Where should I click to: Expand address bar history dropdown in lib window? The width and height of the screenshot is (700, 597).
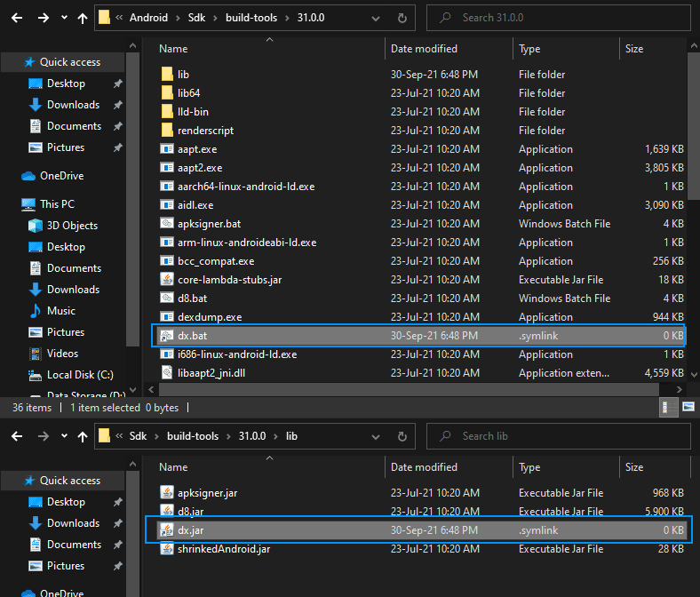[x=374, y=436]
